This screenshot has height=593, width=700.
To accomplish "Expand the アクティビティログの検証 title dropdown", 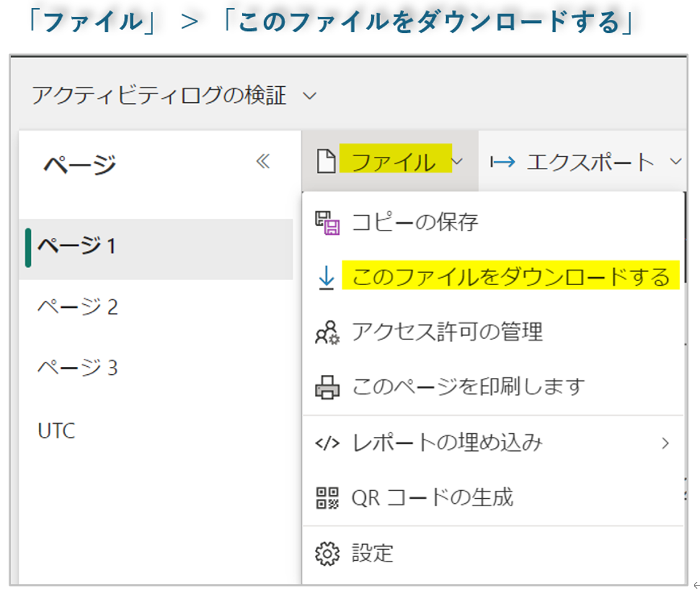I will tap(310, 95).
